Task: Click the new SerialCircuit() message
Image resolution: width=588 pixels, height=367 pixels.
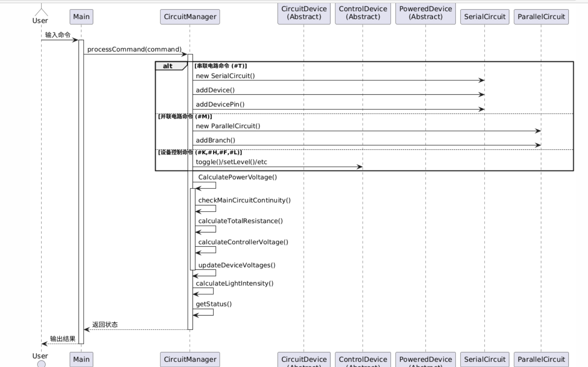Action: tap(225, 76)
